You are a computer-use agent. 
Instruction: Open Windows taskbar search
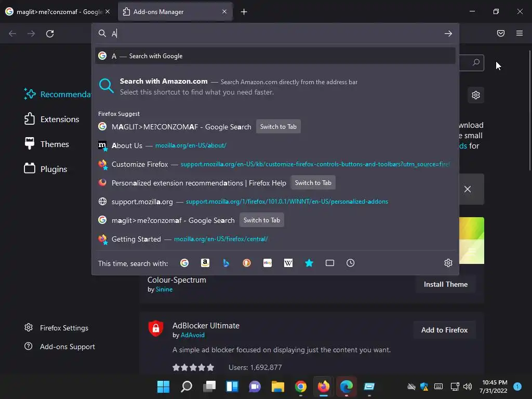point(187,387)
